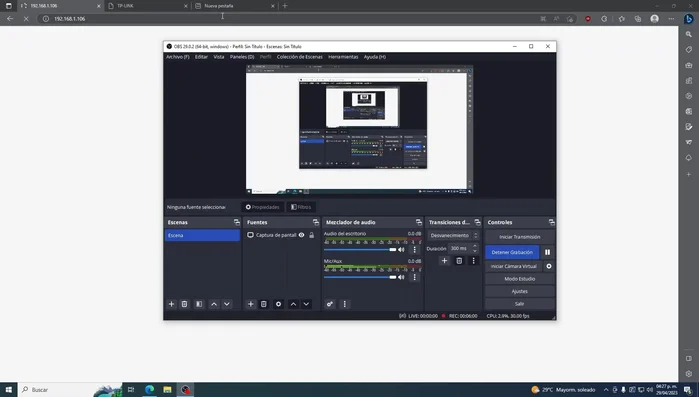Toggle lock on Captura de pantalla source
The height and width of the screenshot is (397, 699).
click(312, 235)
